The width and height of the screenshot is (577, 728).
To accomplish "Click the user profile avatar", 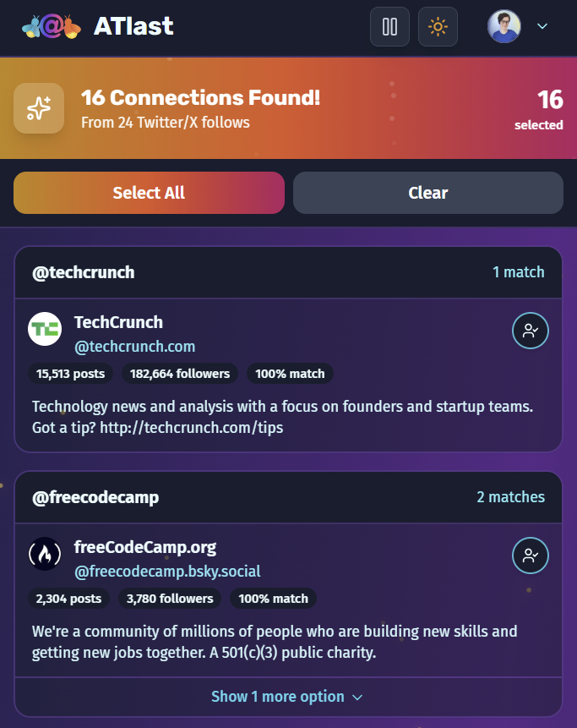I will [x=504, y=26].
